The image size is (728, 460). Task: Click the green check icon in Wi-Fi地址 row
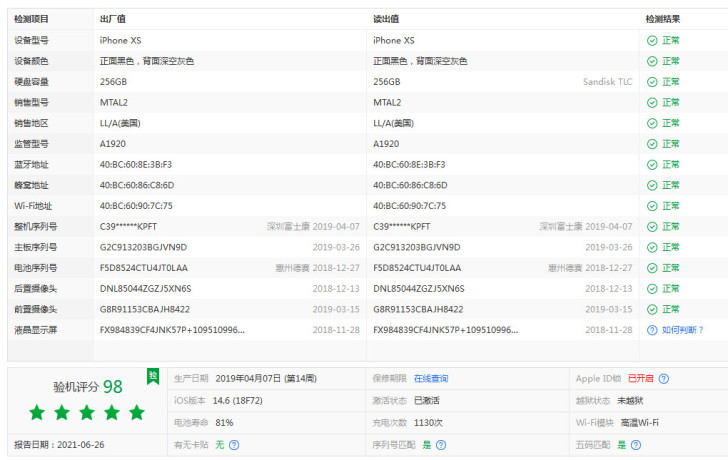point(652,206)
